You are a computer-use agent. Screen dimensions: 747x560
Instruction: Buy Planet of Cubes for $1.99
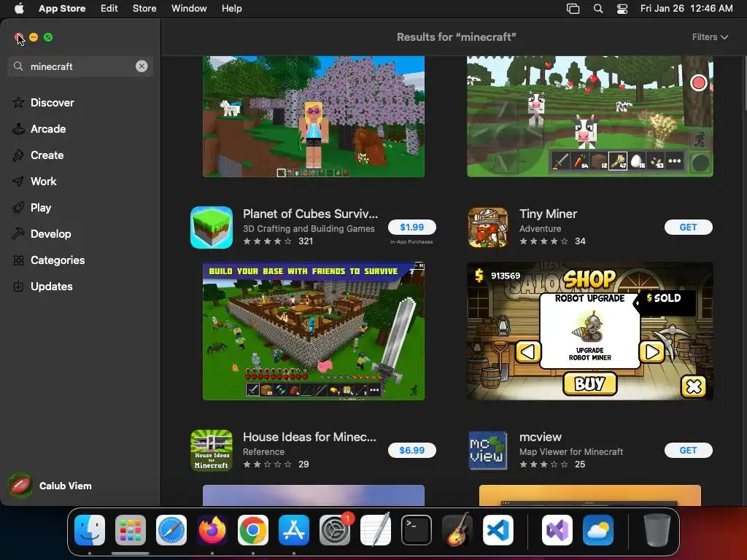tap(412, 227)
